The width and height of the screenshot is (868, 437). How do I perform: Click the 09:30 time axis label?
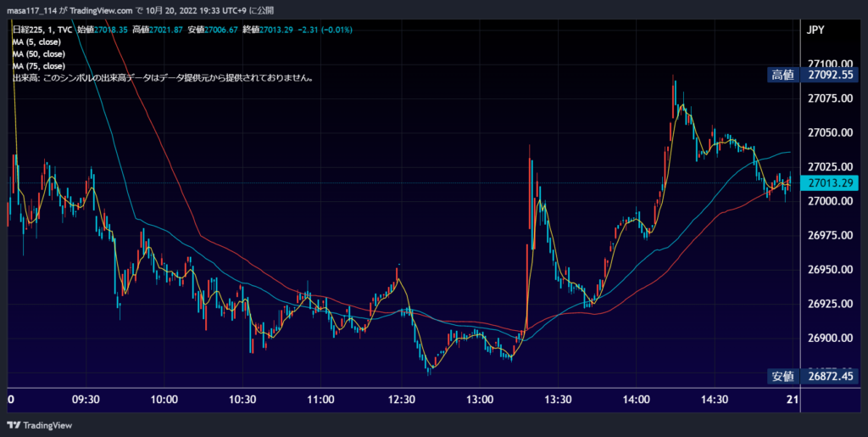(86, 400)
